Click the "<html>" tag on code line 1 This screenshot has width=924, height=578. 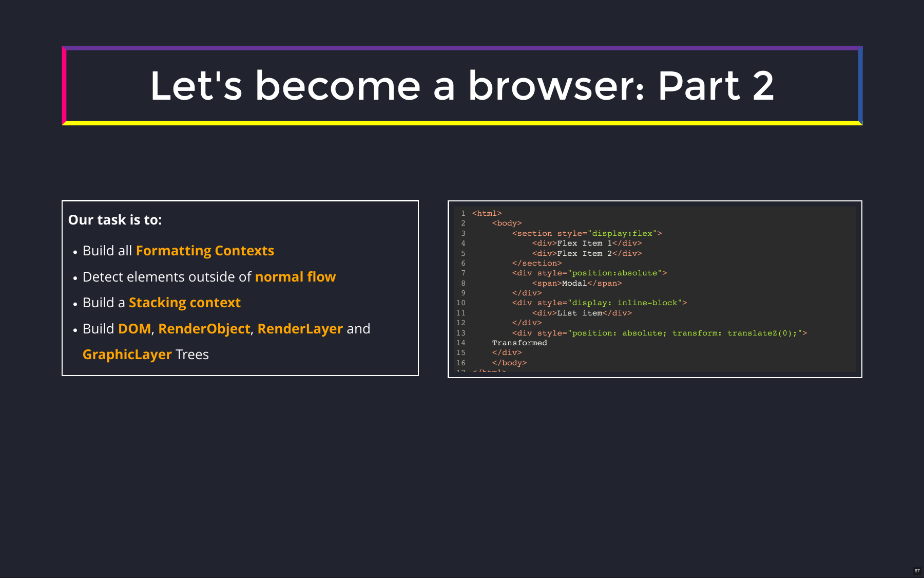487,213
